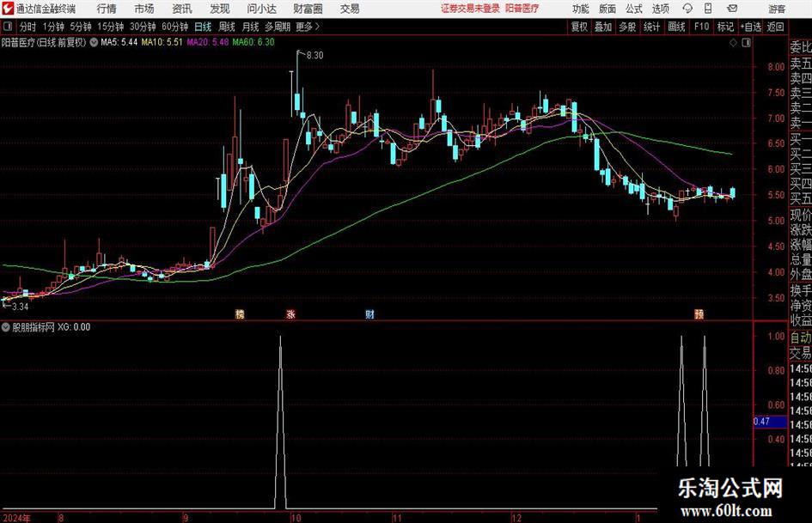
Task: Open the customer service headset icon
Action: [687, 9]
